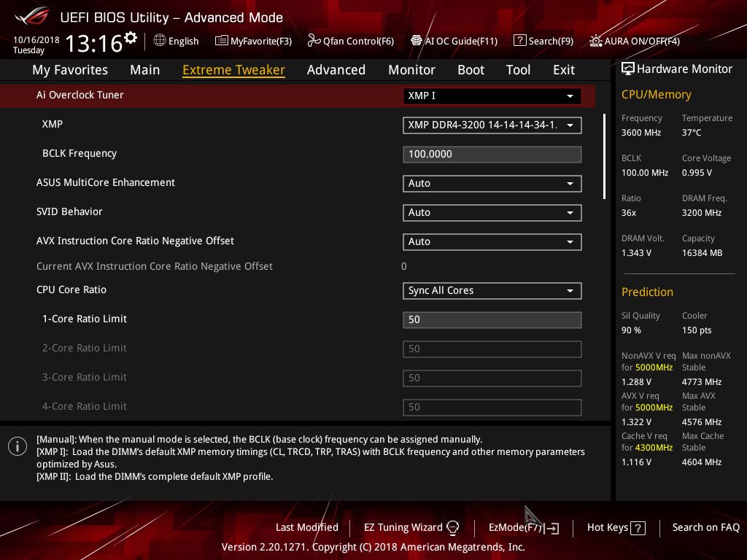Select the SVID Behavior label

pos(69,211)
